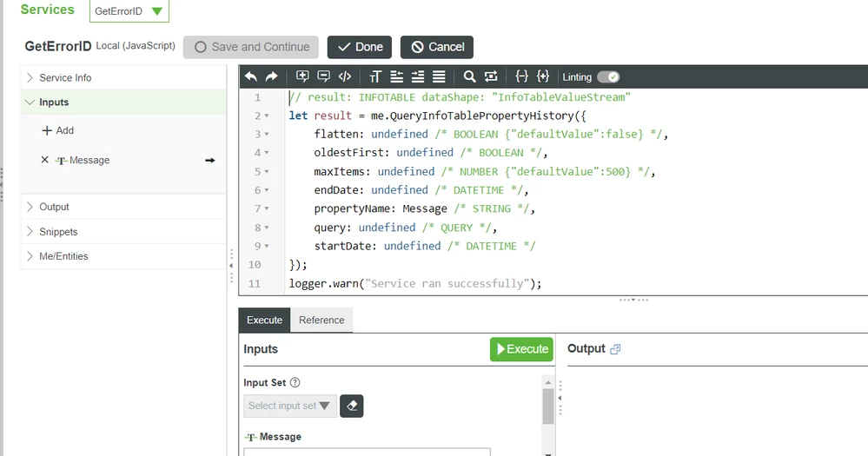Open the GetErrorID services dropdown
Image resolution: width=868 pixels, height=456 pixels.
click(129, 11)
